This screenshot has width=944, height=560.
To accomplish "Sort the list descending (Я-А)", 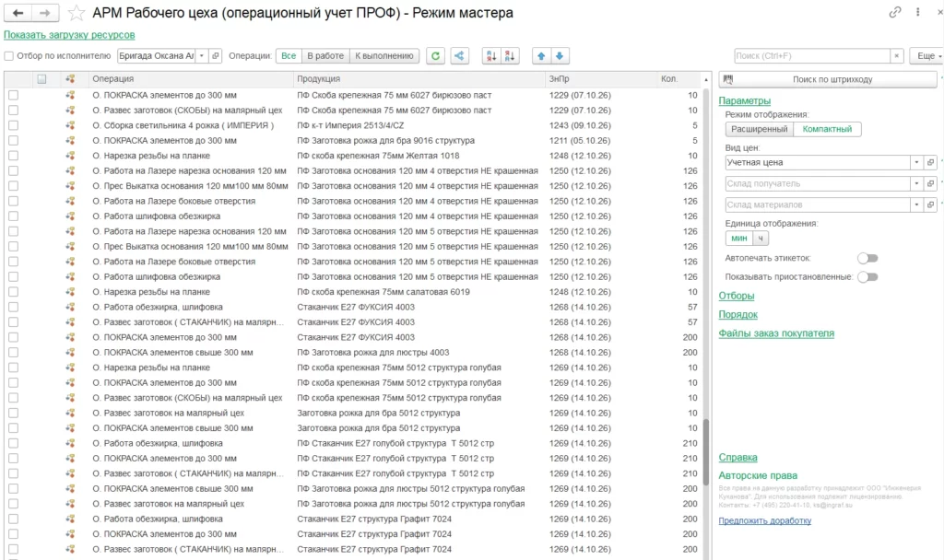I will pos(509,56).
